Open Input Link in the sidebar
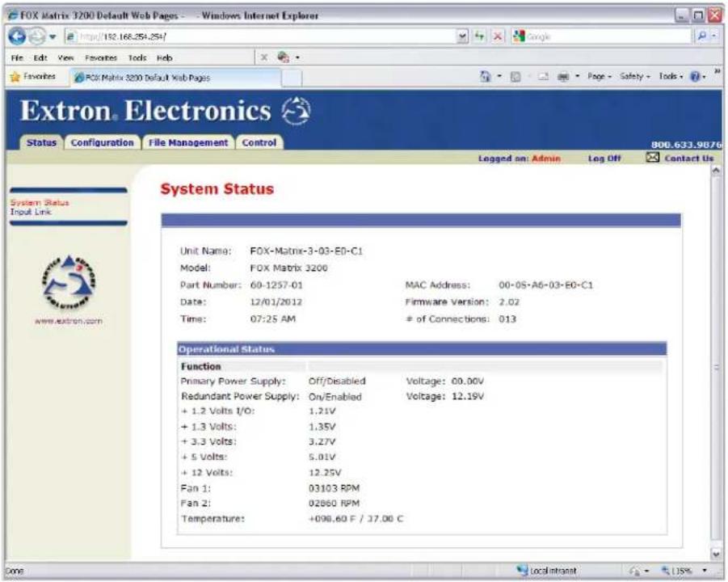728x582 pixels. pyautogui.click(x=31, y=212)
